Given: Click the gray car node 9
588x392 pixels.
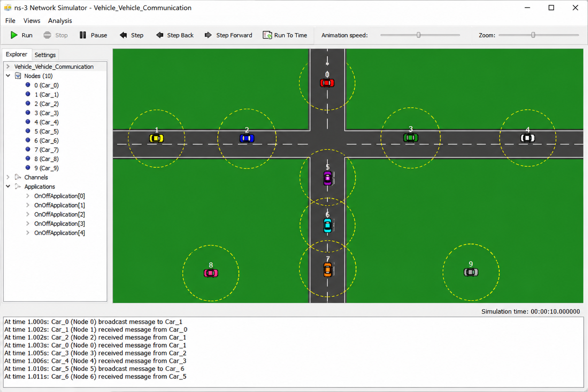Looking at the screenshot, I should pos(471,272).
